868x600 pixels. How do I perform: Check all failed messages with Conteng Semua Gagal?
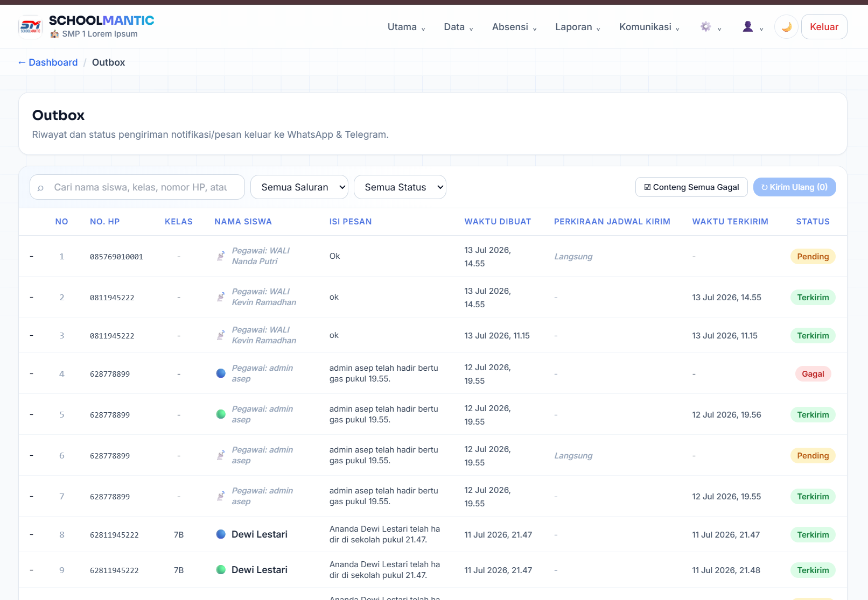pyautogui.click(x=691, y=187)
